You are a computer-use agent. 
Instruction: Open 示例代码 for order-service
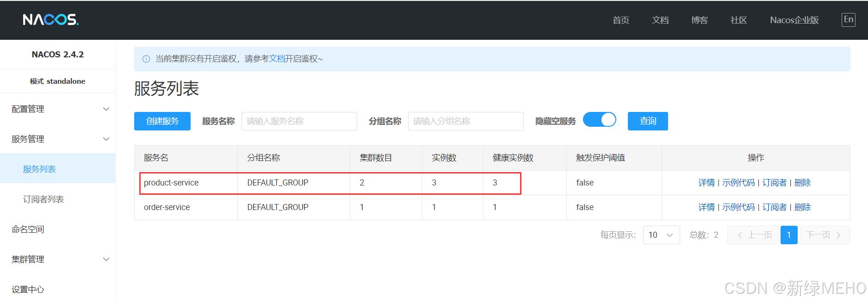click(x=738, y=207)
